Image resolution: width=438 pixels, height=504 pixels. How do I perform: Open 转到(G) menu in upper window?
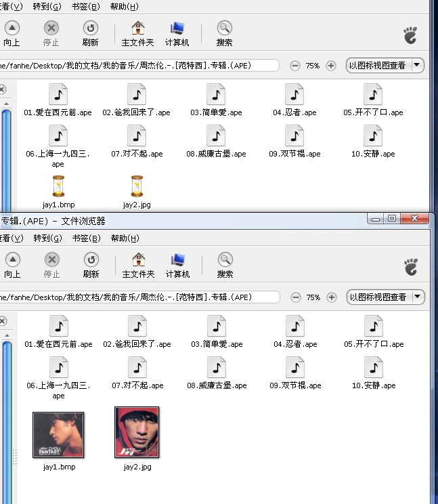47,6
